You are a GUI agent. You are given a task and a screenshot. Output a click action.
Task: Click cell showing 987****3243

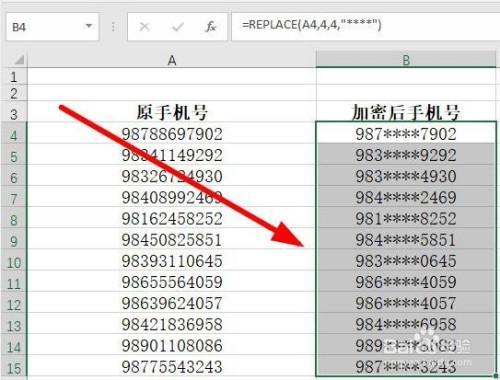406,366
